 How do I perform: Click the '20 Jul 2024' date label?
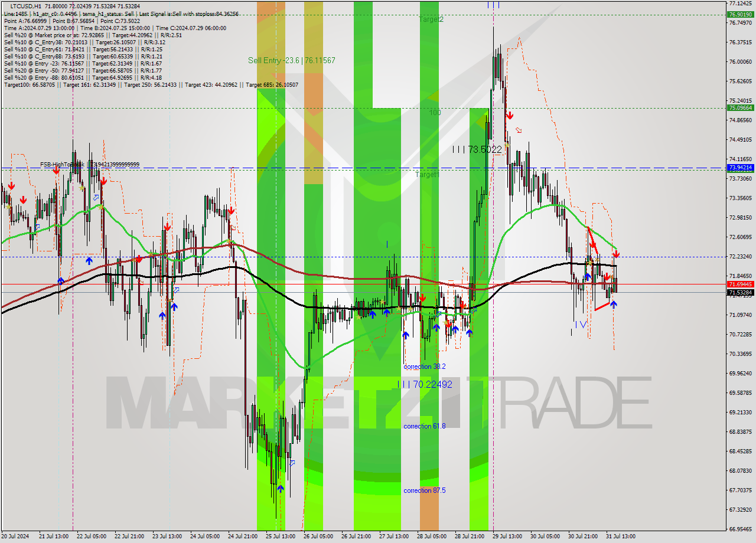pyautogui.click(x=15, y=537)
